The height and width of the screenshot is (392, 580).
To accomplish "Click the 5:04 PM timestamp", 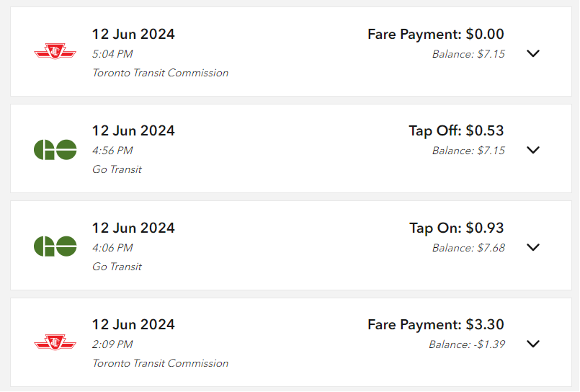I will (112, 54).
